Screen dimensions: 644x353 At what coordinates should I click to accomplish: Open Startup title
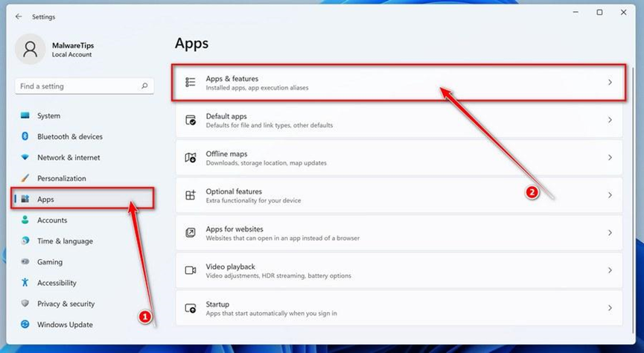(217, 304)
